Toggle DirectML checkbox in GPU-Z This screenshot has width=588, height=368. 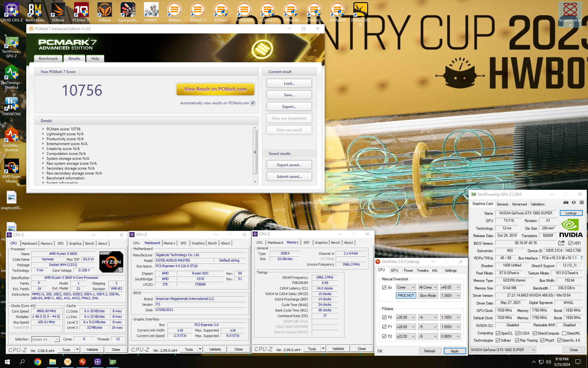(564, 333)
